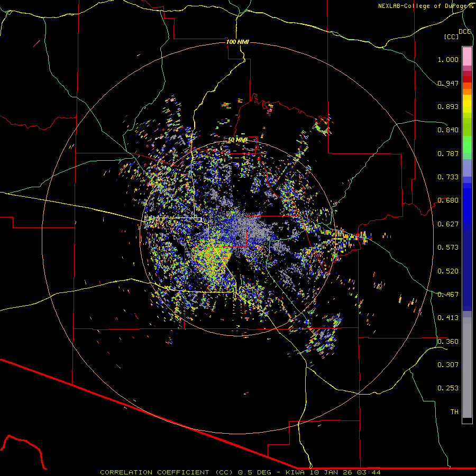476x476 pixels.
Task: Pick the red color bar segment near 0.947
Action: click(x=467, y=79)
